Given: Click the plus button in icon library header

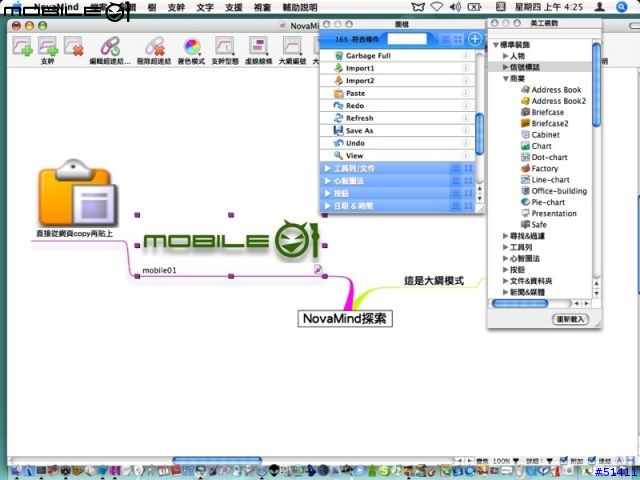Looking at the screenshot, I should (x=475, y=39).
